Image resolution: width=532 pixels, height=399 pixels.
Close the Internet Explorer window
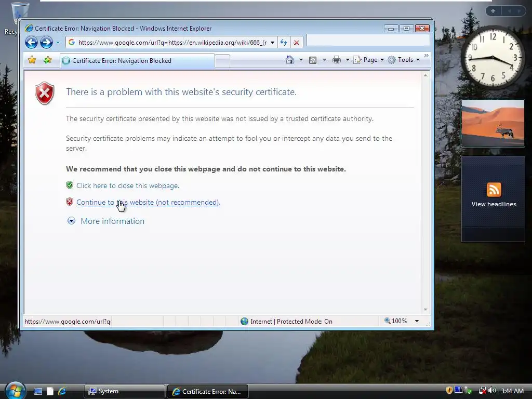422,29
